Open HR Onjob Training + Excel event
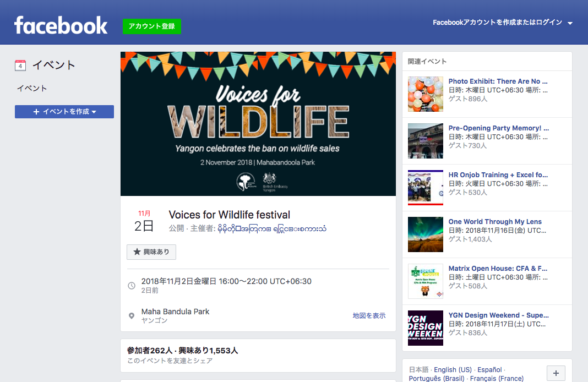The width and height of the screenshot is (588, 382). (x=498, y=175)
